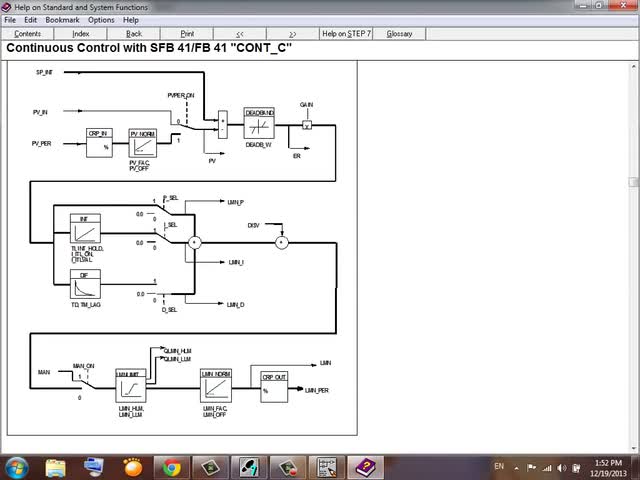Open the microphone taskbar application
This screenshot has width=640, height=480.
(x=249, y=468)
